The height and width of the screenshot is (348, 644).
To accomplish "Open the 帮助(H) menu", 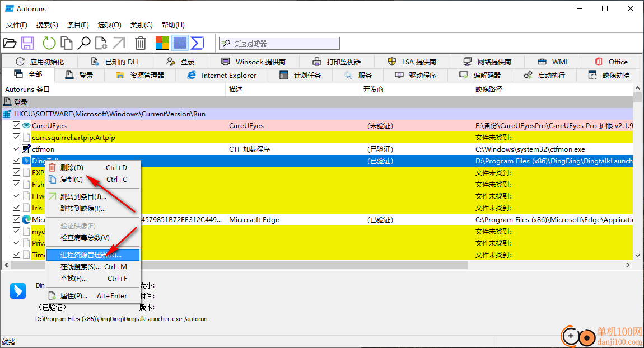I will [x=173, y=25].
